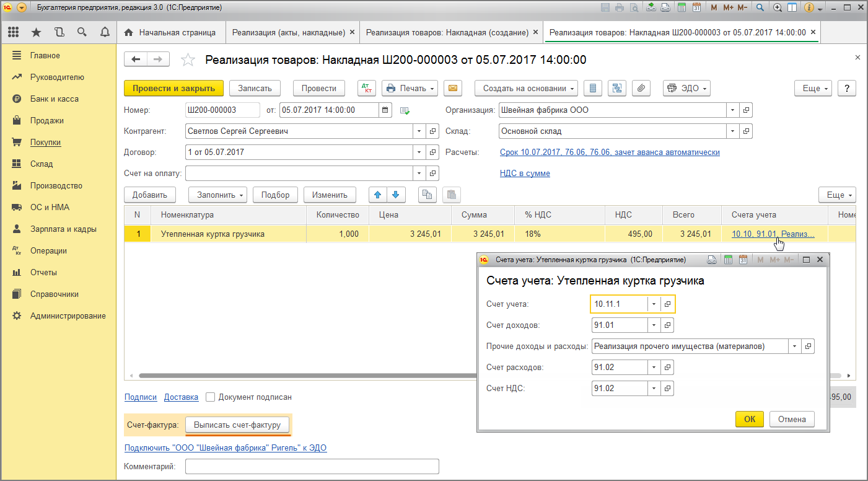Open help with the question mark button

(847, 89)
